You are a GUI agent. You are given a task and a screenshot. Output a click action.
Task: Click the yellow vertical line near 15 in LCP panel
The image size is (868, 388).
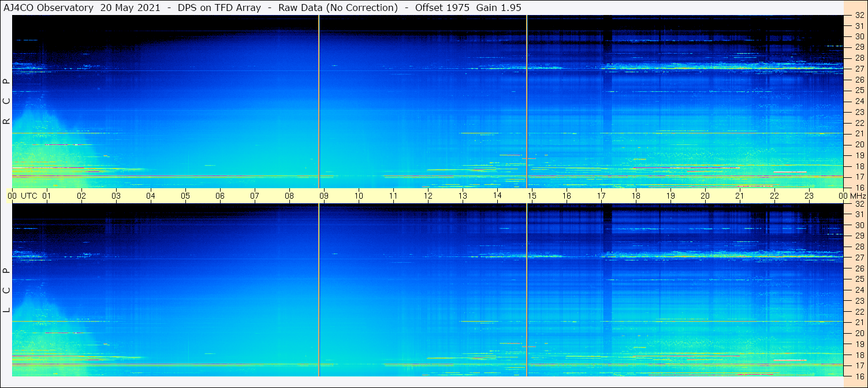point(527,290)
